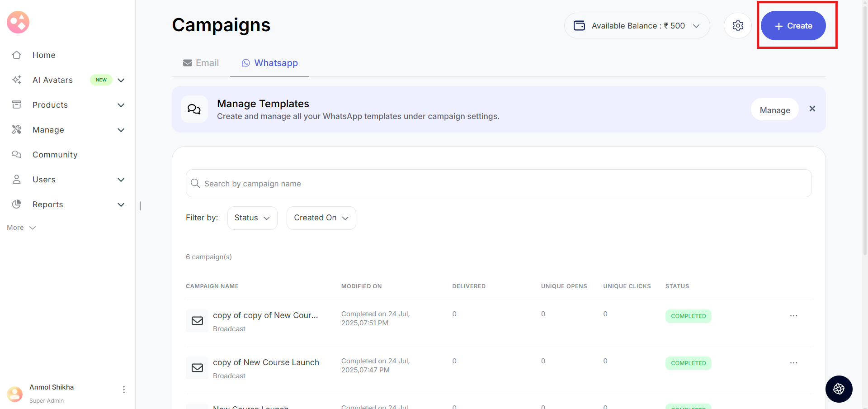Viewport: 868px width, 409px height.
Task: Select the Whatsapp tab
Action: pyautogui.click(x=270, y=63)
